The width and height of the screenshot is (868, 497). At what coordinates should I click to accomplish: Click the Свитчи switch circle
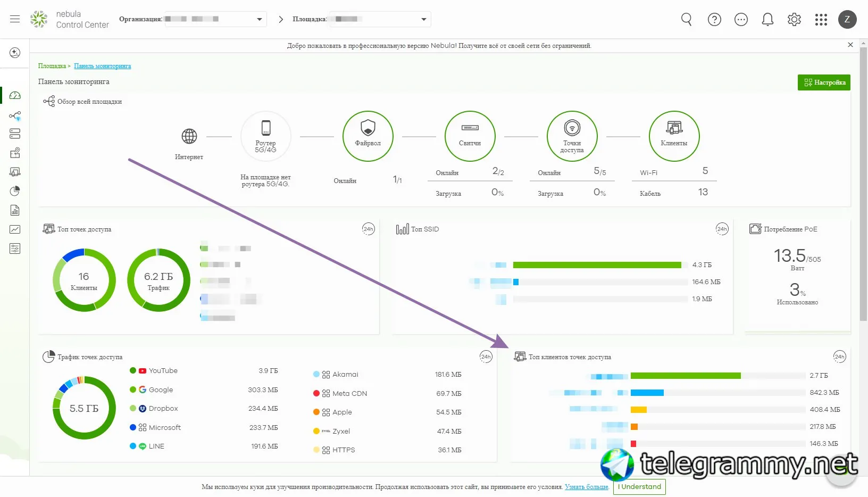[x=470, y=136]
